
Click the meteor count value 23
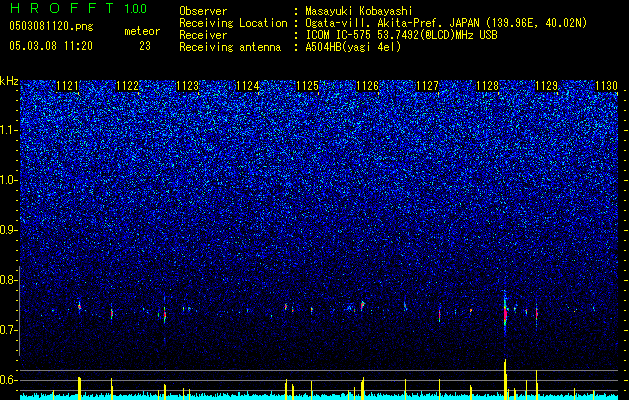[x=145, y=46]
